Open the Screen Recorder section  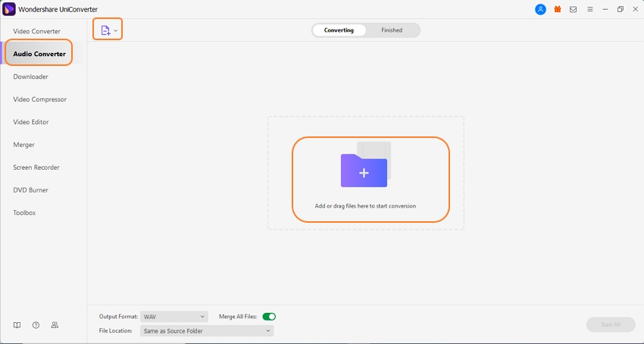pos(36,167)
